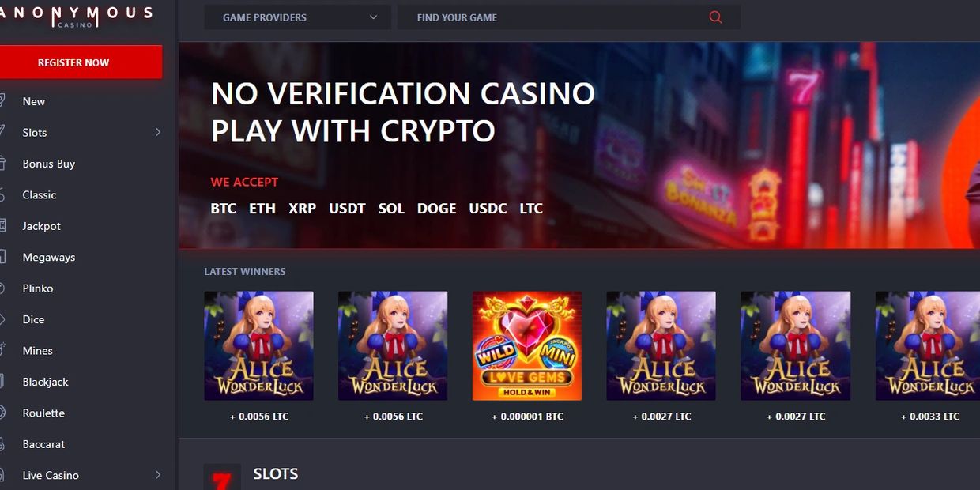Expand the Slots submenu chevron
980x490 pixels.
point(158,132)
